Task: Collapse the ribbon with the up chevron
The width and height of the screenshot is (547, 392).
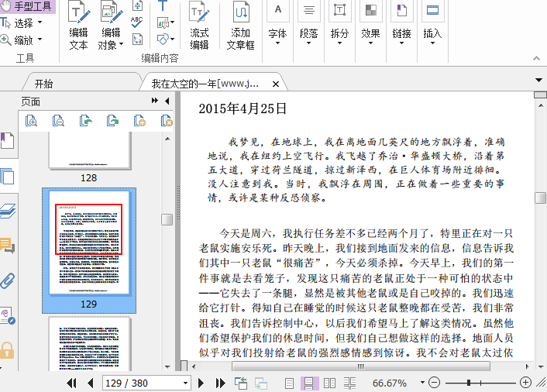Action: coord(536,58)
